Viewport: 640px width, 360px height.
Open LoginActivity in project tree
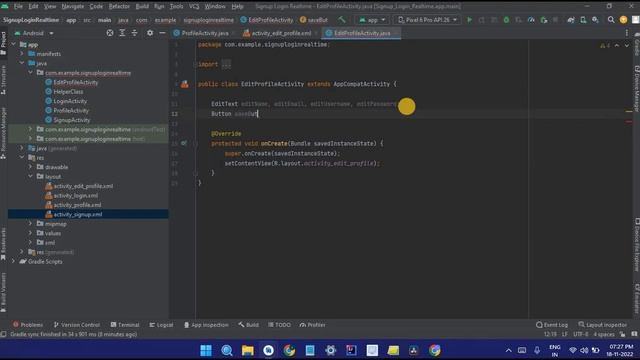pyautogui.click(x=70, y=101)
